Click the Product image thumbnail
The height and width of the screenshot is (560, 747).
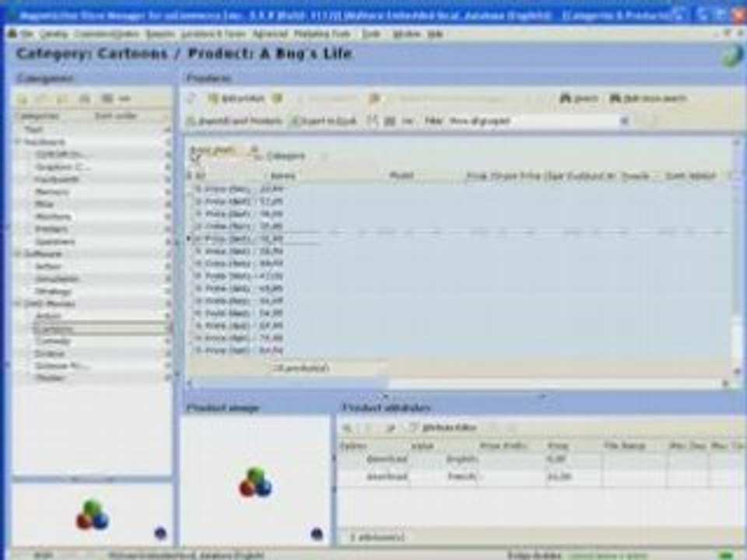[256, 482]
